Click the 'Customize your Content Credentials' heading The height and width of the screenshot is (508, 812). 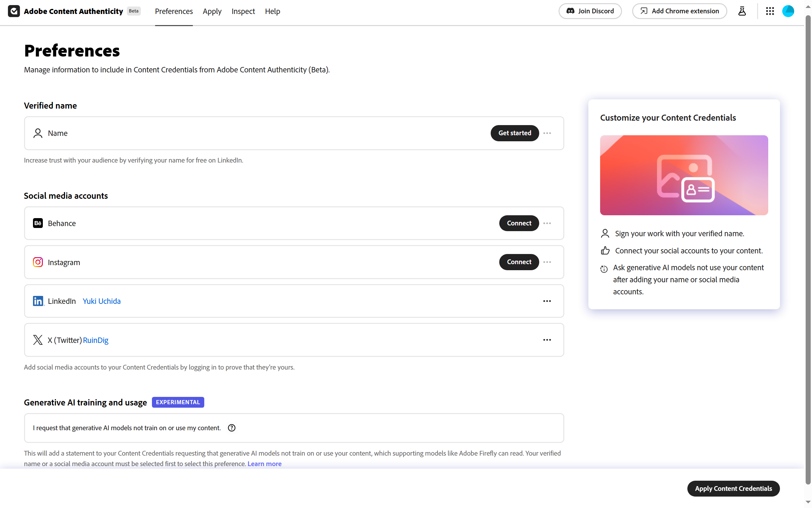pos(668,117)
